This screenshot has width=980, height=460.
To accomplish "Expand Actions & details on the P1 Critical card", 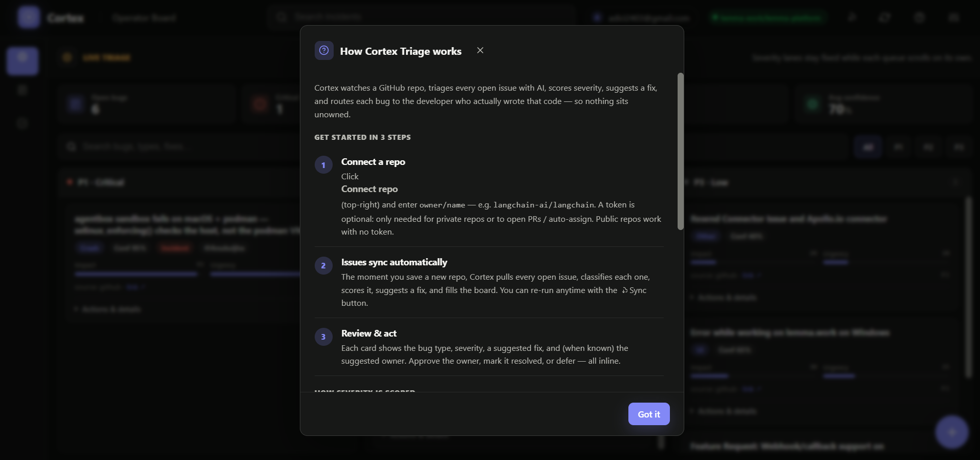I will tap(108, 309).
